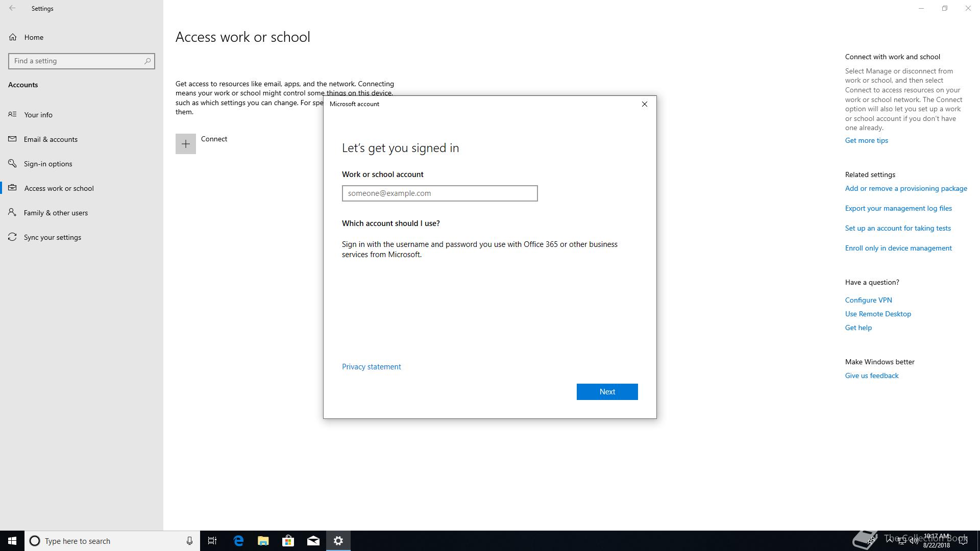The height and width of the screenshot is (551, 980).
Task: Open the Privacy statement link
Action: click(371, 367)
